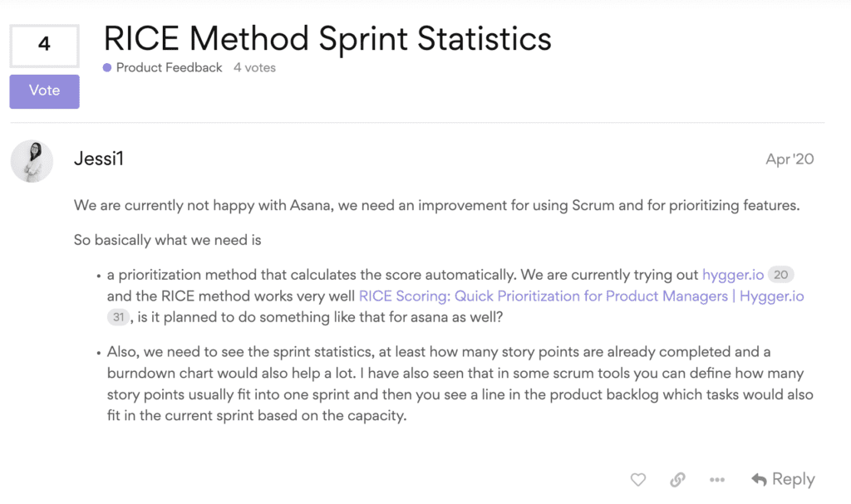Screen dimensions: 851x504
Task: Open Jessi1's profile via the username
Action: 99,159
